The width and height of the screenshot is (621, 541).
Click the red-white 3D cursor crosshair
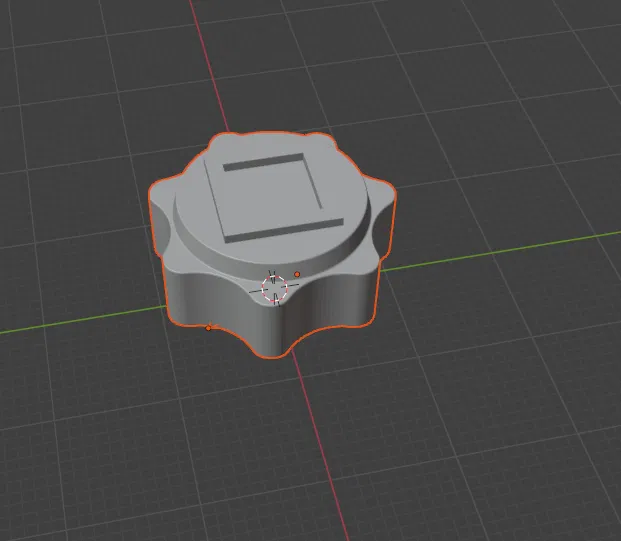click(274, 288)
